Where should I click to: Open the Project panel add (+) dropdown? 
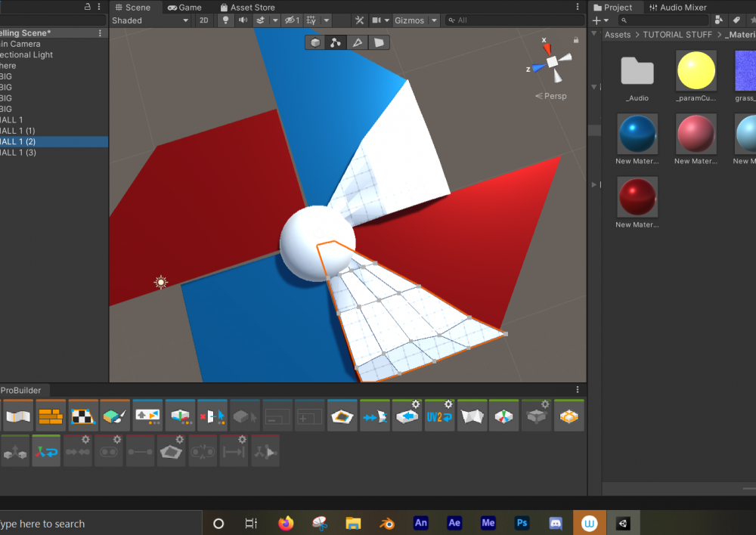(x=600, y=20)
